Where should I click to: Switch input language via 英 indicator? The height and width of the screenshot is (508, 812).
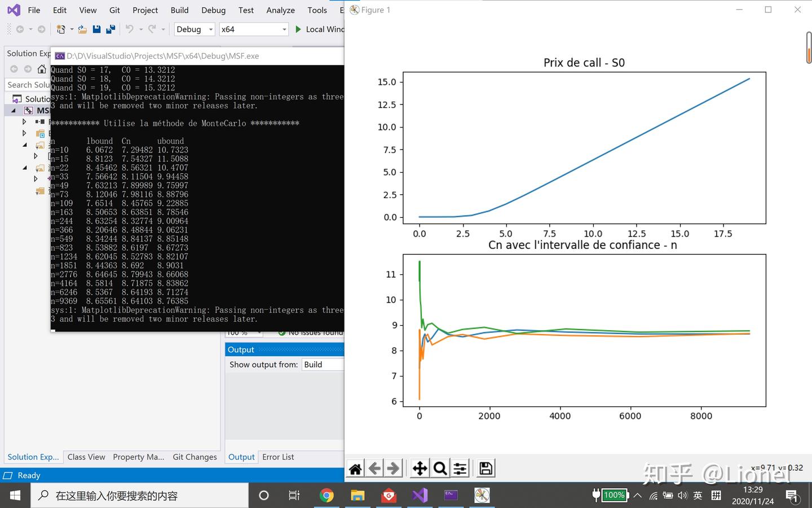[x=698, y=495]
